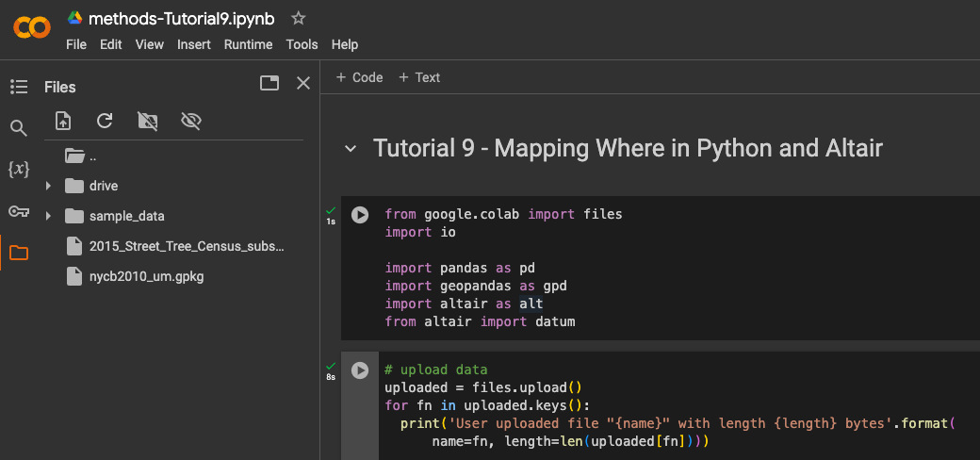Add a new Code cell
The image size is (980, 460).
[359, 77]
